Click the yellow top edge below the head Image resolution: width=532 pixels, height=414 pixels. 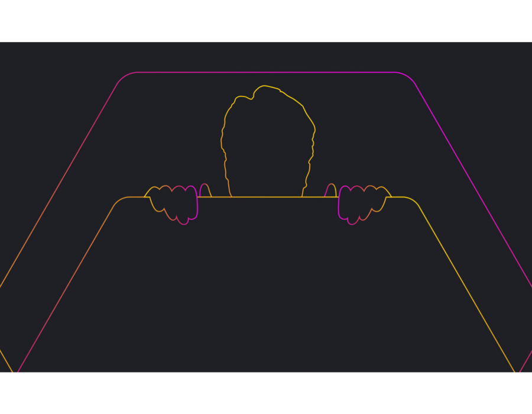266,197
